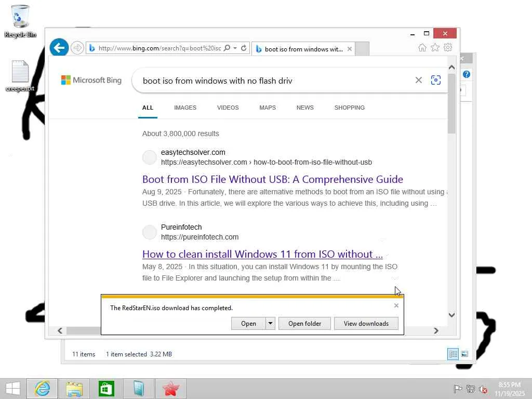Click the URL in the address bar

pyautogui.click(x=159, y=48)
